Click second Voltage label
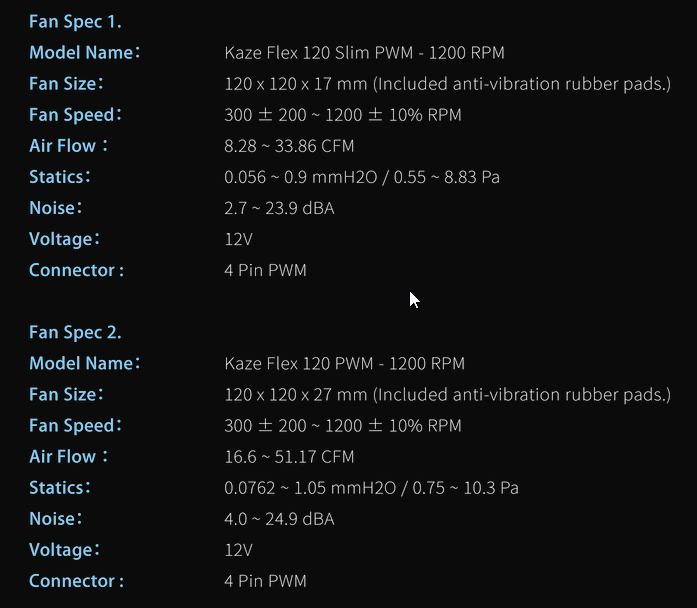 pos(65,550)
